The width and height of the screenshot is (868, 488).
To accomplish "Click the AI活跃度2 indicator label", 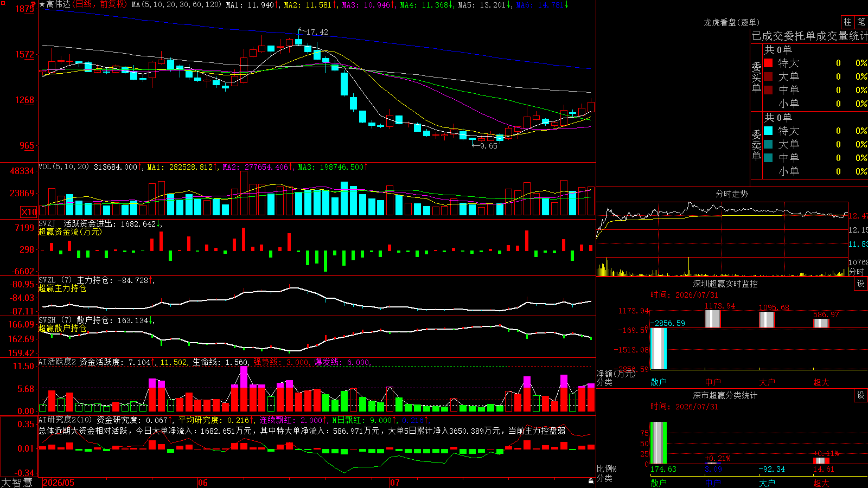I will click(58, 362).
